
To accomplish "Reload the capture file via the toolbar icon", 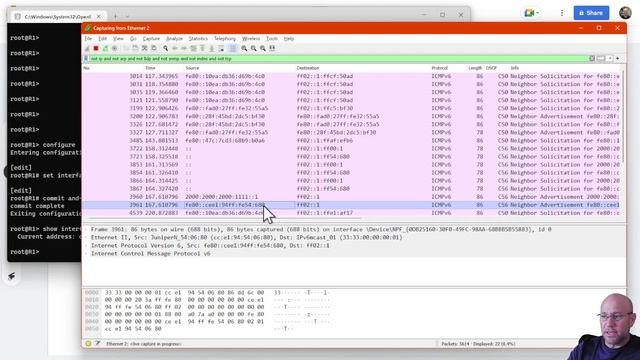I will (154, 48).
